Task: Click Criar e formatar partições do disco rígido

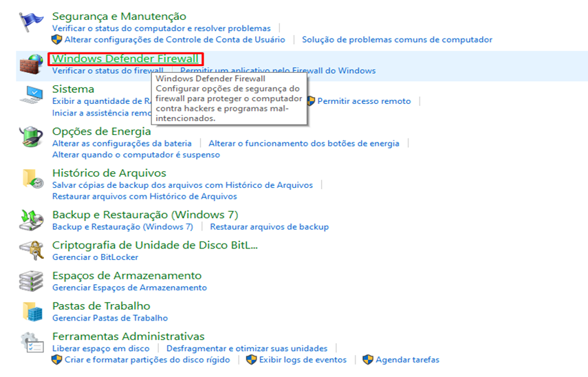Action: 147,360
